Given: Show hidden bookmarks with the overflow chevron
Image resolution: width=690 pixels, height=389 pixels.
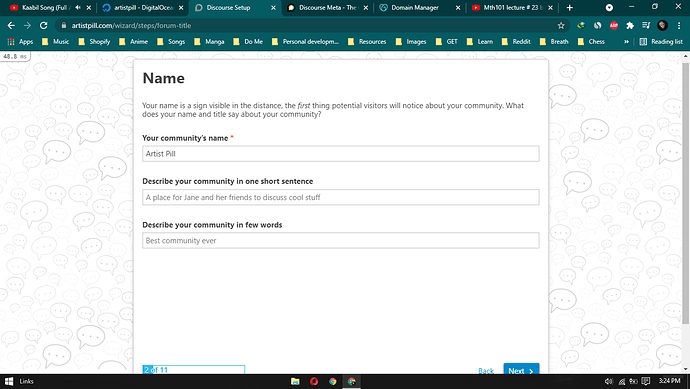Looking at the screenshot, I should pyautogui.click(x=626, y=41).
